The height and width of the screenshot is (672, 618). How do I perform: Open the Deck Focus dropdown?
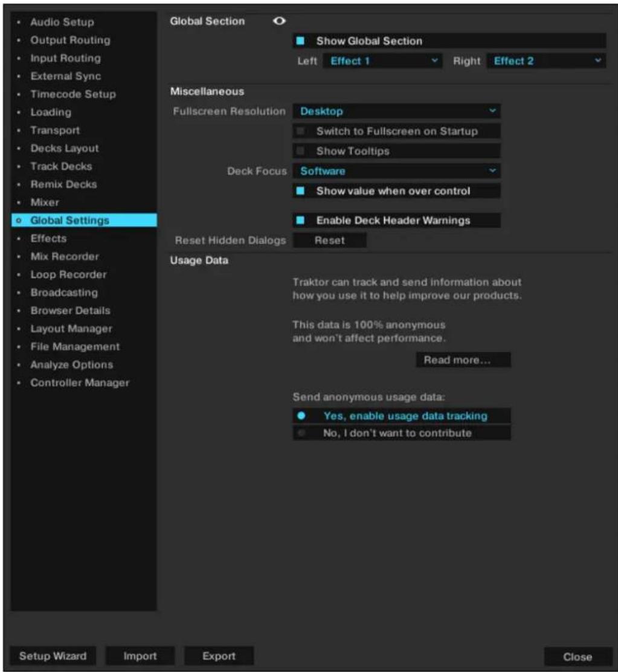tap(396, 171)
